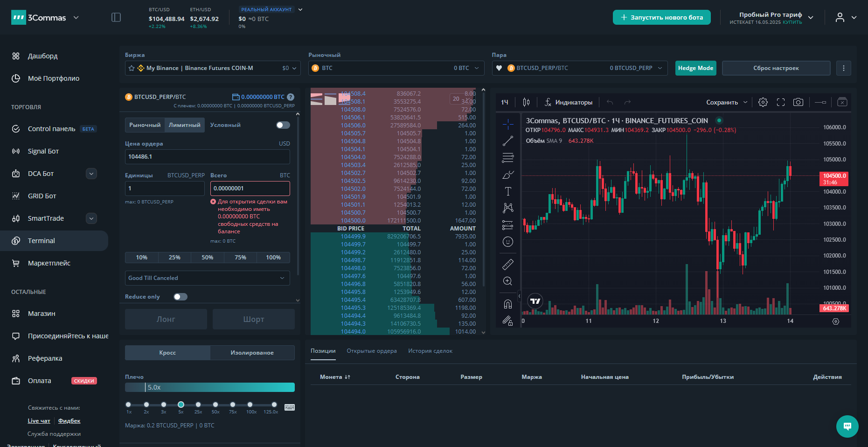The height and width of the screenshot is (447, 868).
Task: Select the chart zoom in tool
Action: (508, 281)
